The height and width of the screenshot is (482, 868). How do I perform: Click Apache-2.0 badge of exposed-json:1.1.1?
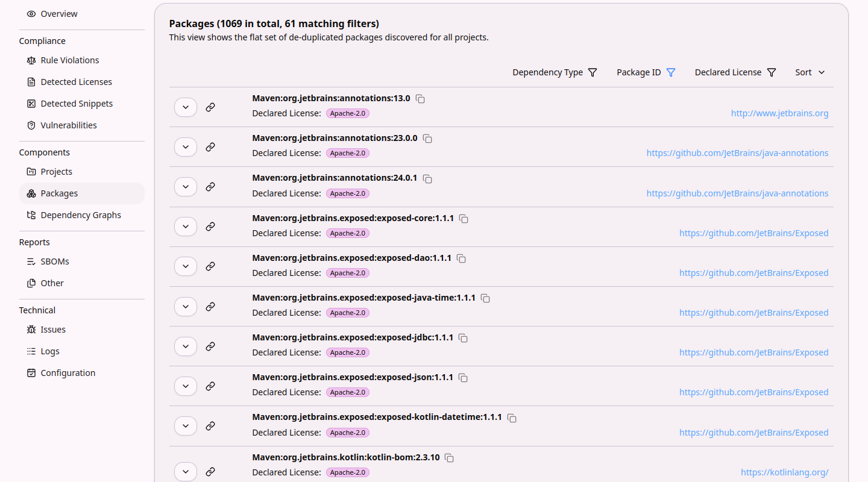pos(348,392)
